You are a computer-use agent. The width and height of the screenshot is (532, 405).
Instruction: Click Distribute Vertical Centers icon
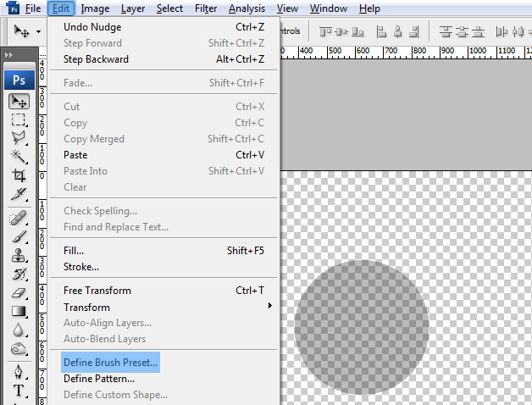tap(462, 32)
